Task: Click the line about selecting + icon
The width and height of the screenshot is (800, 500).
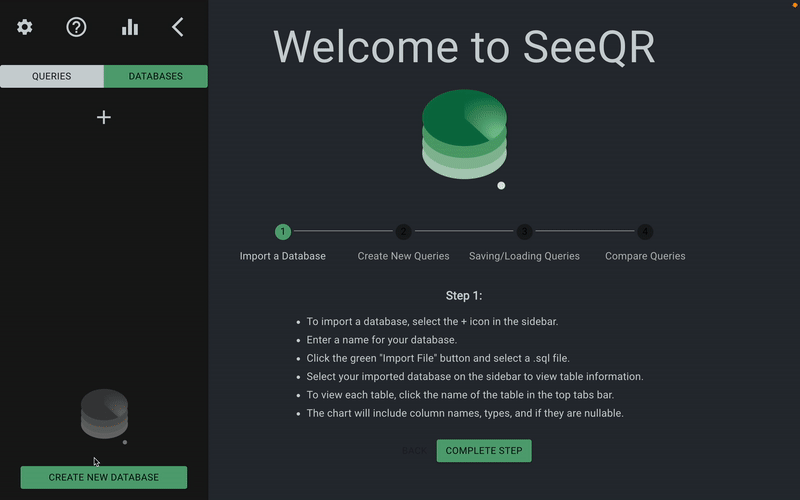Action: click(x=432, y=321)
